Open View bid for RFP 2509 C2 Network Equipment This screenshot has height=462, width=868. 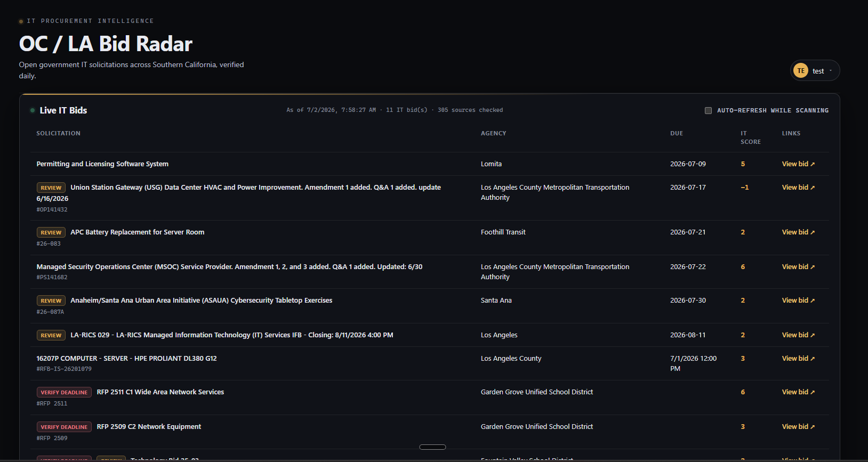798,427
